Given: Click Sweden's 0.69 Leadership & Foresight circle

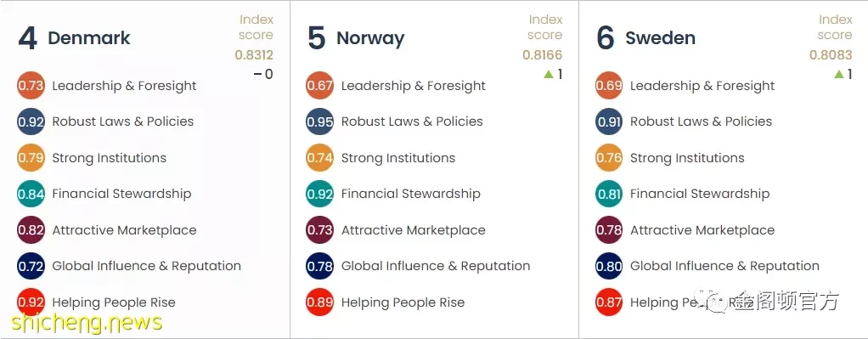Looking at the screenshot, I should coord(609,86).
